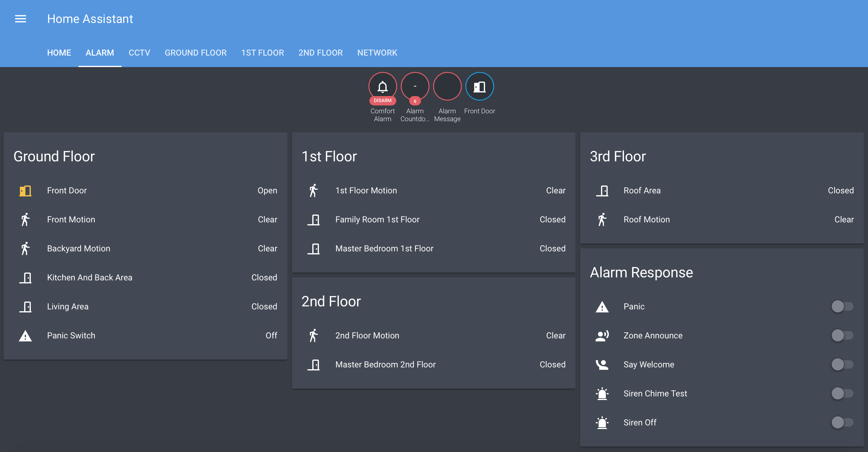
Task: Click the Comfort Alarm bell badge
Action: click(x=382, y=87)
